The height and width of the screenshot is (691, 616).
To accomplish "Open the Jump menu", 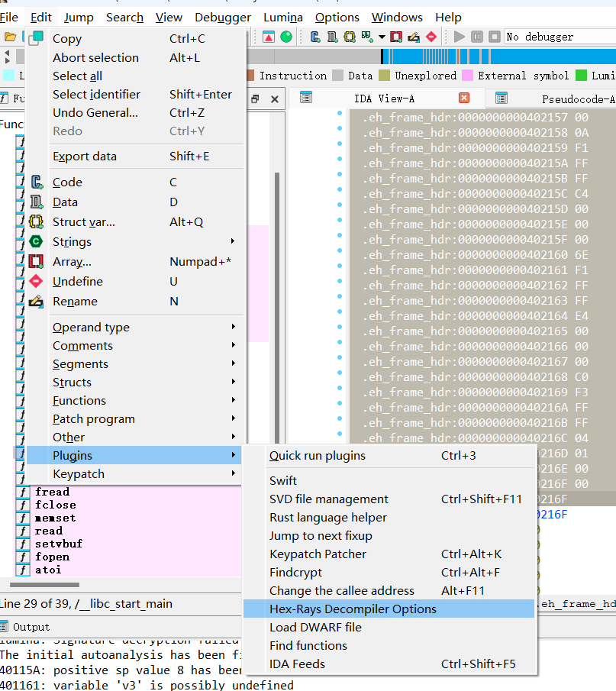I will coord(79,18).
